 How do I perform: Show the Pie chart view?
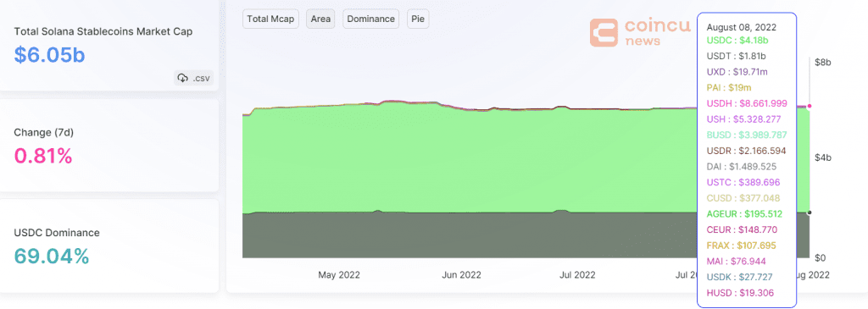tap(418, 19)
